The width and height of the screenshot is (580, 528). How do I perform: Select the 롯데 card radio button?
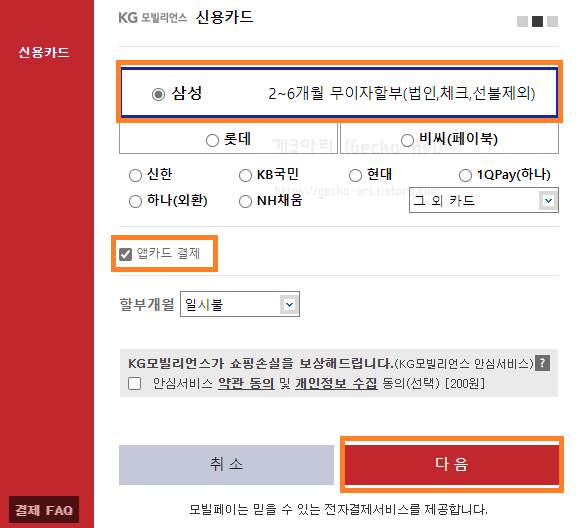point(212,140)
